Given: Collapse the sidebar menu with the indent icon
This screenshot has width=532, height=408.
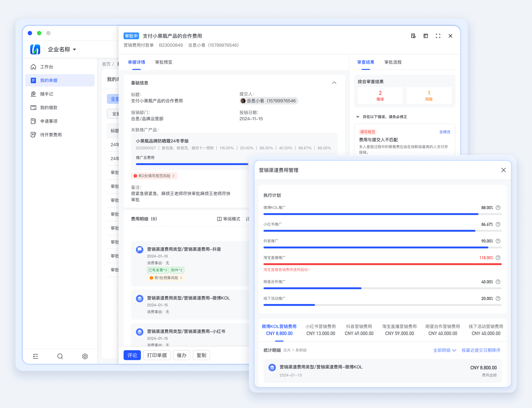Looking at the screenshot, I should 35,356.
